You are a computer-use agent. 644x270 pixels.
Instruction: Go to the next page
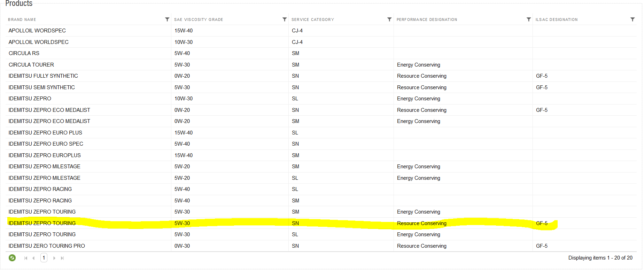pyautogui.click(x=54, y=258)
